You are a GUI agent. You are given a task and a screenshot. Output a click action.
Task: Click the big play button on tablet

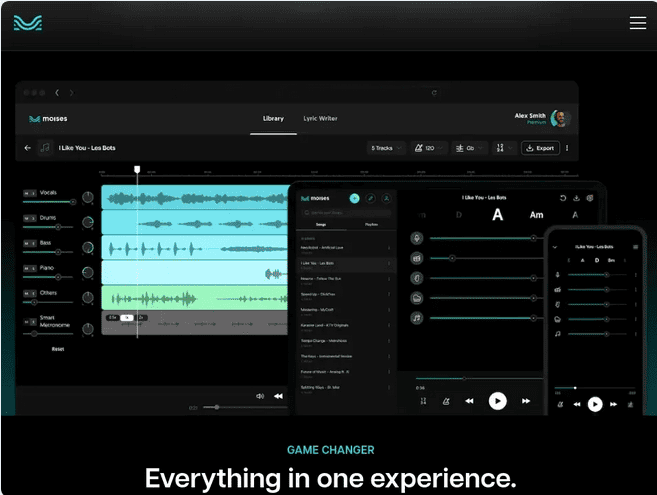(x=497, y=401)
